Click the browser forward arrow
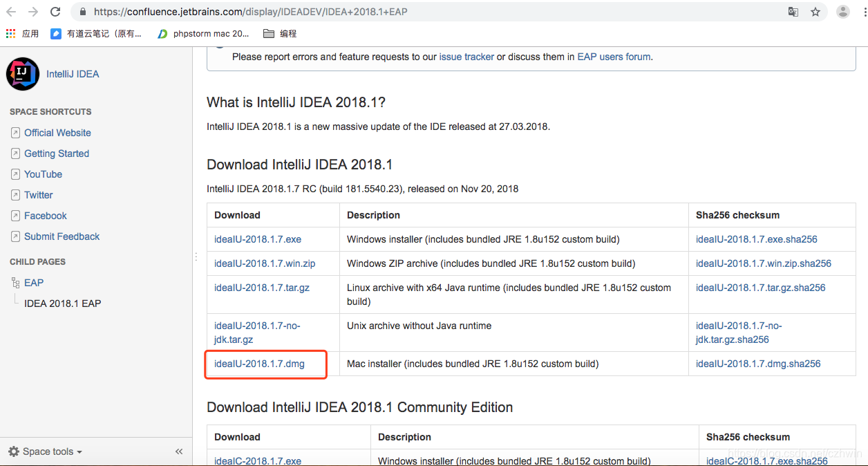Image resolution: width=868 pixels, height=466 pixels. tap(33, 12)
